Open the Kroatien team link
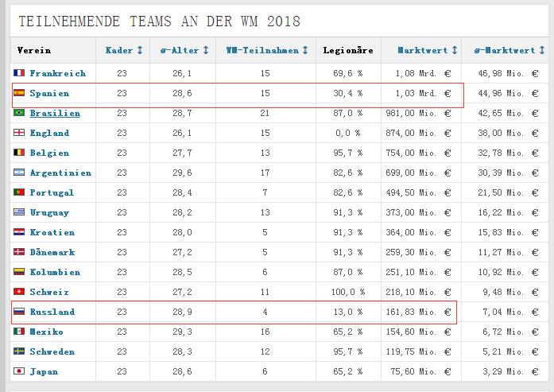This screenshot has width=554, height=392. pyautogui.click(x=52, y=232)
